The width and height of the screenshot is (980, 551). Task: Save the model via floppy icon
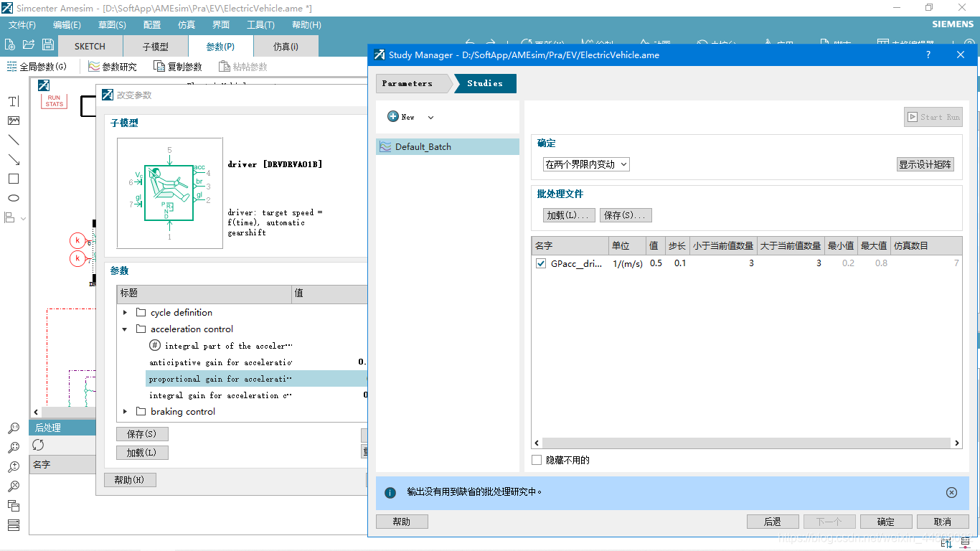[x=48, y=44]
